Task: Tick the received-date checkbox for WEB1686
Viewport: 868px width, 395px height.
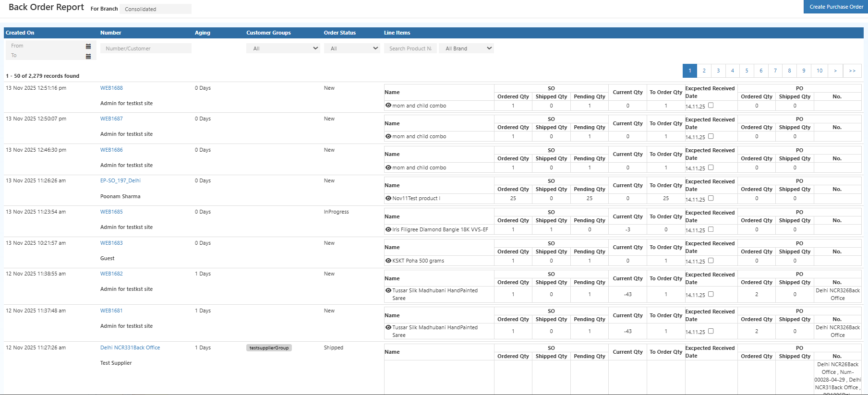Action: pos(711,168)
